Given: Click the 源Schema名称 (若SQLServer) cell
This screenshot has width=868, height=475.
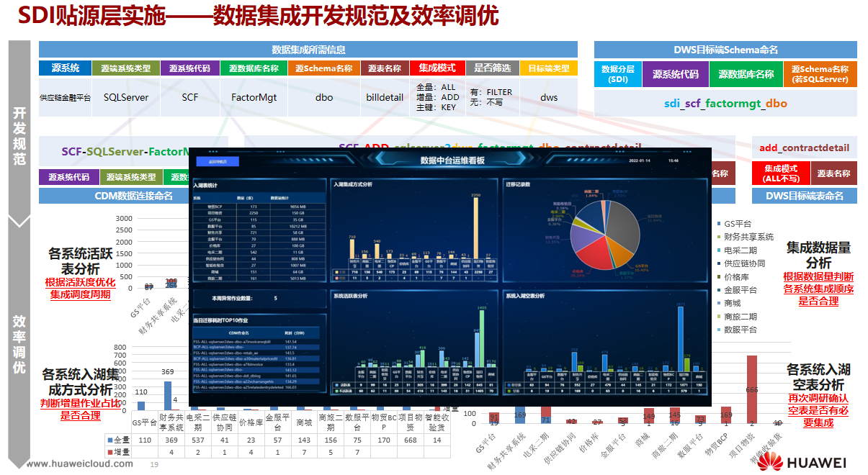Looking at the screenshot, I should pos(820,74).
